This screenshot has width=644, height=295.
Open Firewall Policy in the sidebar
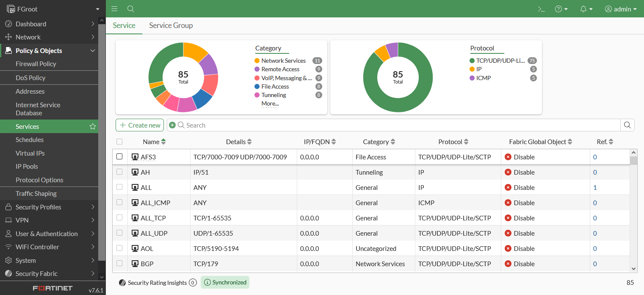click(36, 64)
